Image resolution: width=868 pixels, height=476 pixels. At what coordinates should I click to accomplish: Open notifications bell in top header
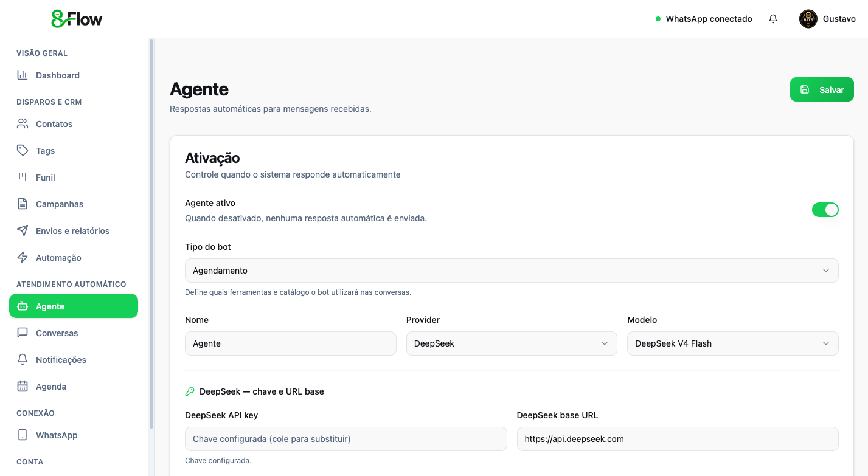pos(773,19)
